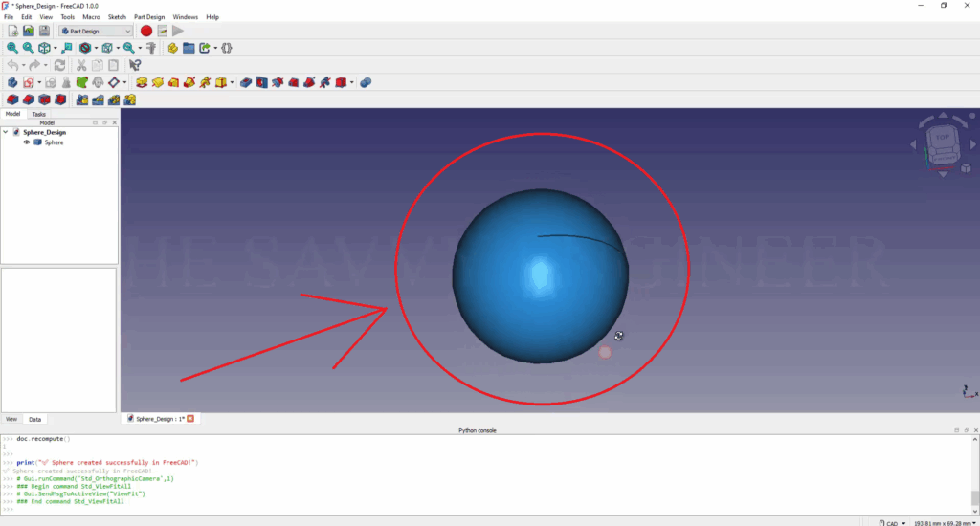980x526 pixels.
Task: Click the What's This help icon
Action: tap(135, 65)
